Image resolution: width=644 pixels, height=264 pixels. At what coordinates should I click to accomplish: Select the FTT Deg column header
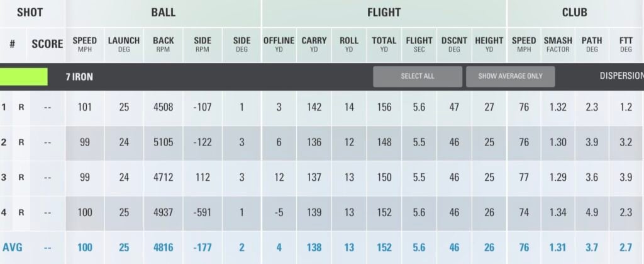tap(625, 44)
